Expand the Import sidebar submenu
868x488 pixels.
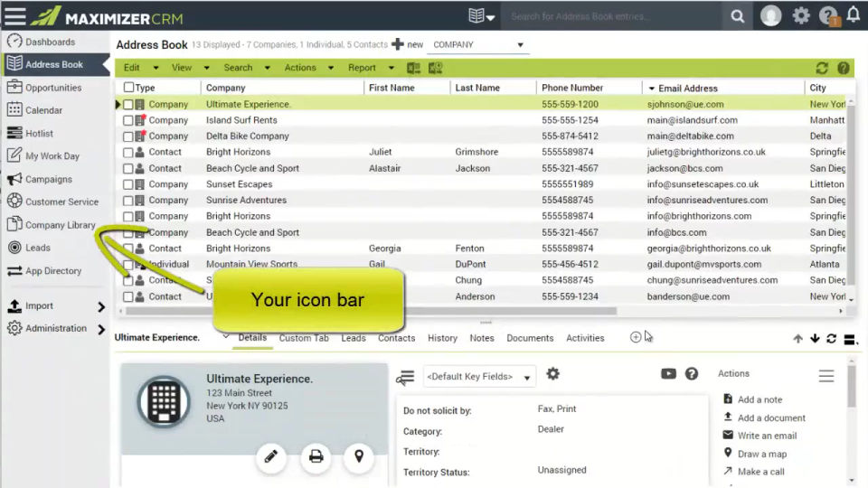tap(100, 306)
